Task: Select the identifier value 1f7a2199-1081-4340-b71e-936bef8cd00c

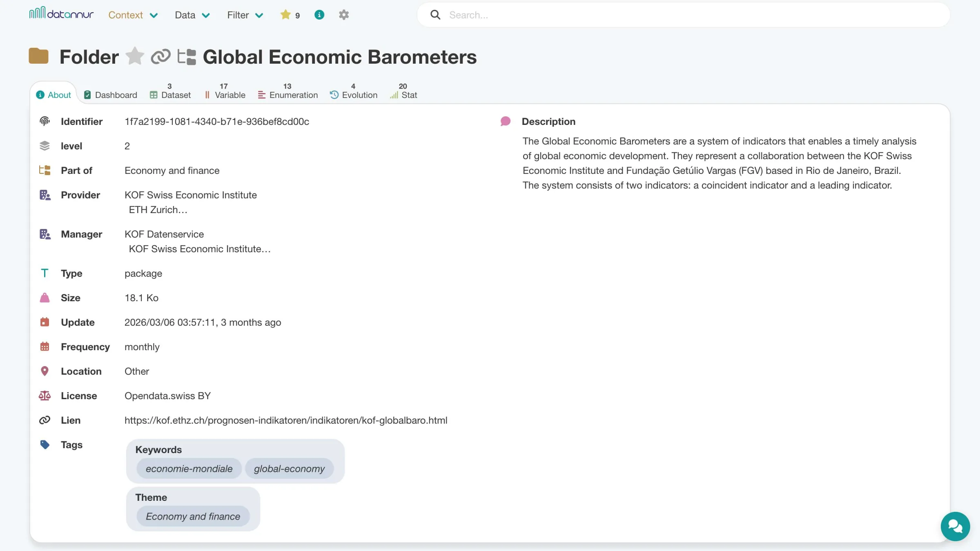Action: 217,122
